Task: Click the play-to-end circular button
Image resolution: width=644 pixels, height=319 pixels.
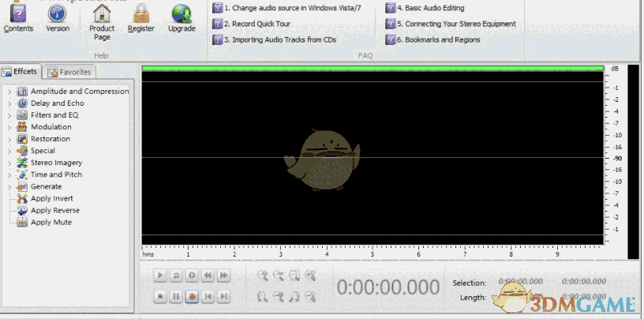Action: tap(192, 275)
